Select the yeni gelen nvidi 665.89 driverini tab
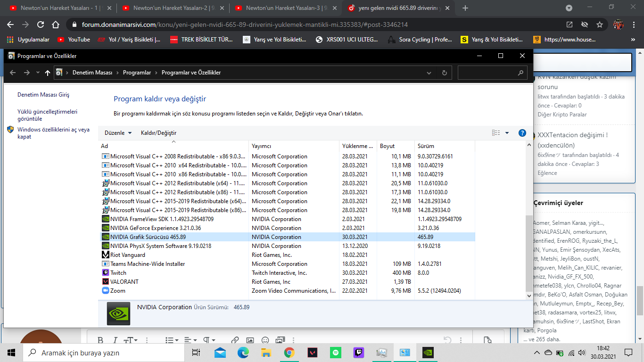 click(x=398, y=8)
